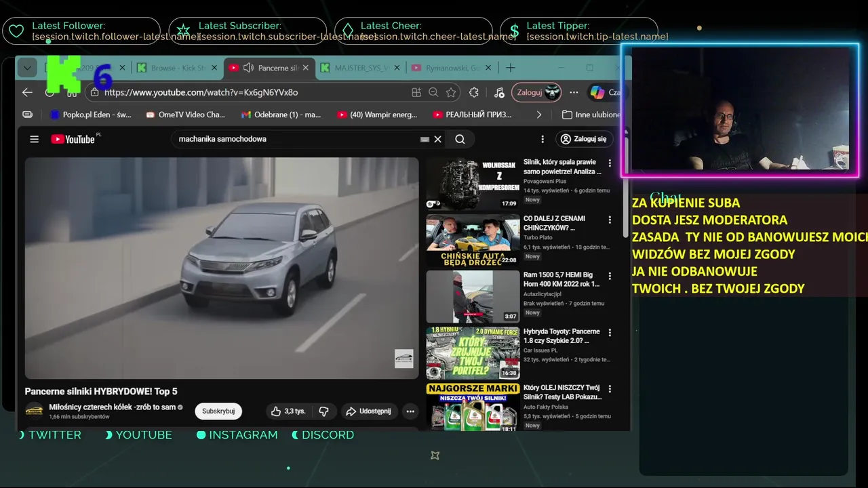Like the video (3,3 tys.)
The width and height of the screenshot is (868, 488).
(288, 411)
